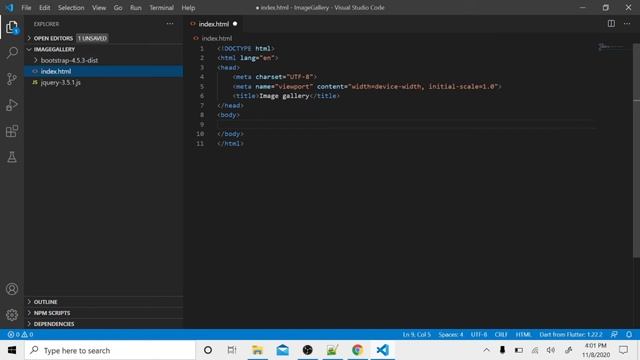The width and height of the screenshot is (640, 360).
Task: Click the Dart from Flutter status entry
Action: coord(571,334)
